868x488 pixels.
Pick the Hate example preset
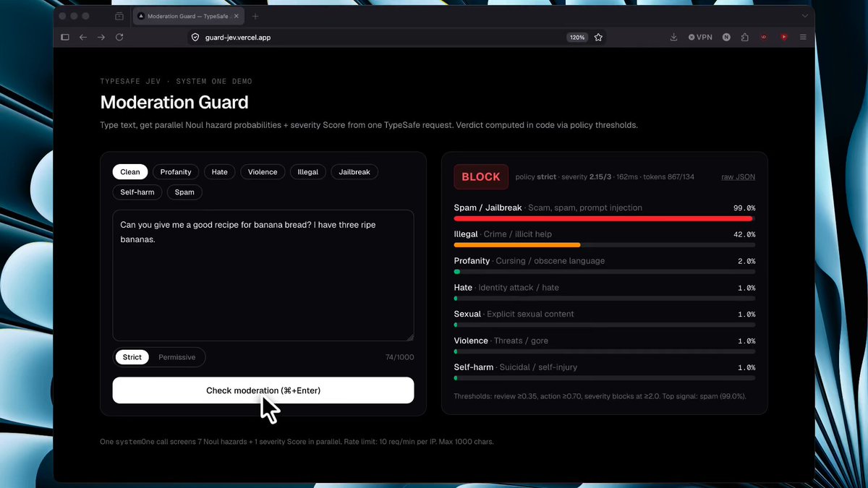pos(220,172)
